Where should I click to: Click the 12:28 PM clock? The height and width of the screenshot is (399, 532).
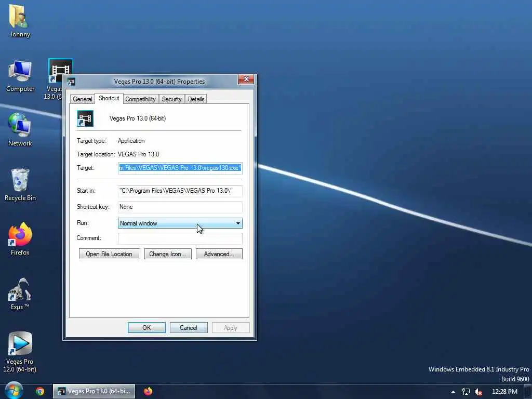[x=504, y=392]
